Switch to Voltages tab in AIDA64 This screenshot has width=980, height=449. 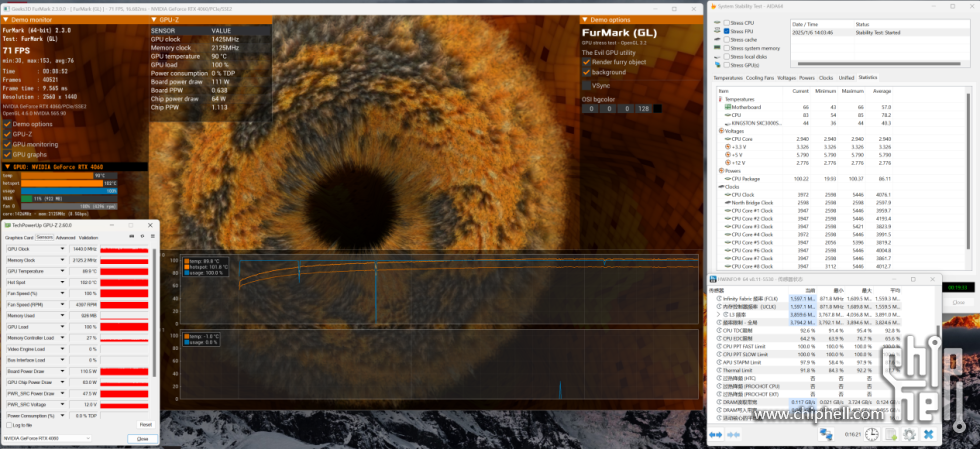click(786, 78)
